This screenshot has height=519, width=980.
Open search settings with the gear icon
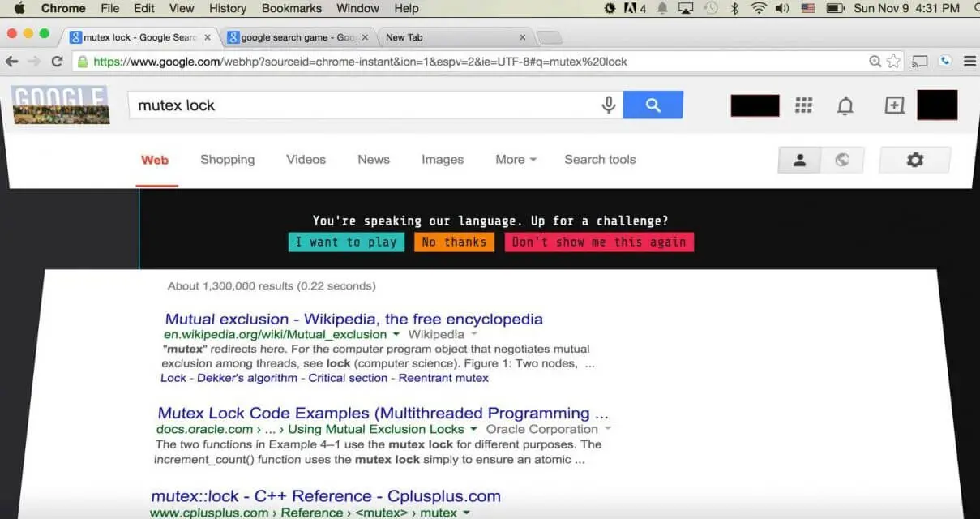click(914, 160)
